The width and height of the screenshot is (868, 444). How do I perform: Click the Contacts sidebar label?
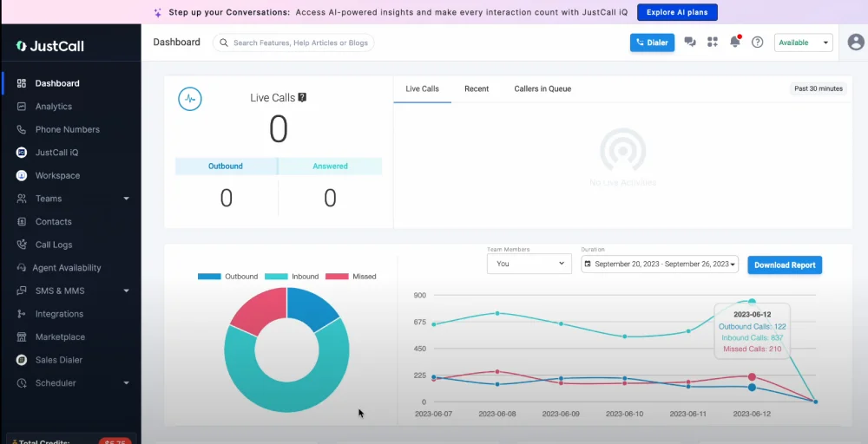coord(53,222)
